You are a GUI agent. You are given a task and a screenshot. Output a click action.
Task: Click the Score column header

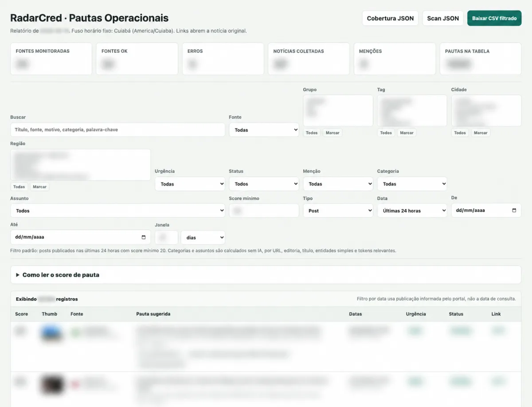click(21, 314)
